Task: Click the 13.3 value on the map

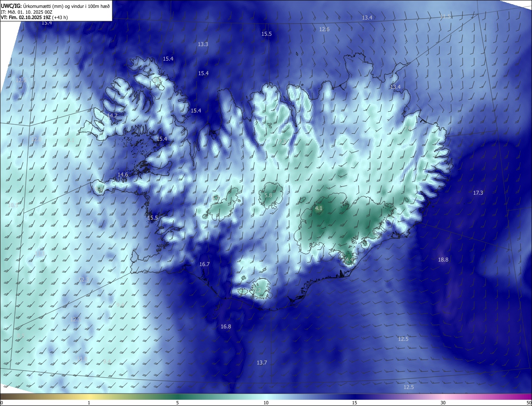Action: pos(203,44)
